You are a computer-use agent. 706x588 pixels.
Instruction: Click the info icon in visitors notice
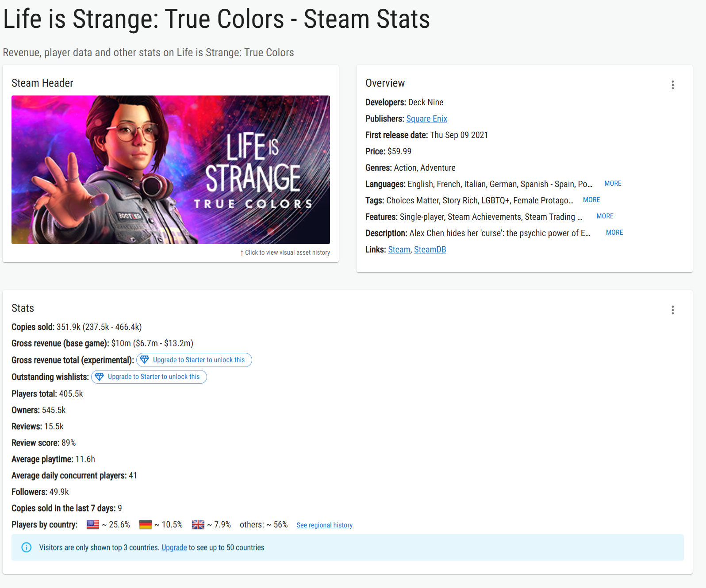[x=27, y=547]
